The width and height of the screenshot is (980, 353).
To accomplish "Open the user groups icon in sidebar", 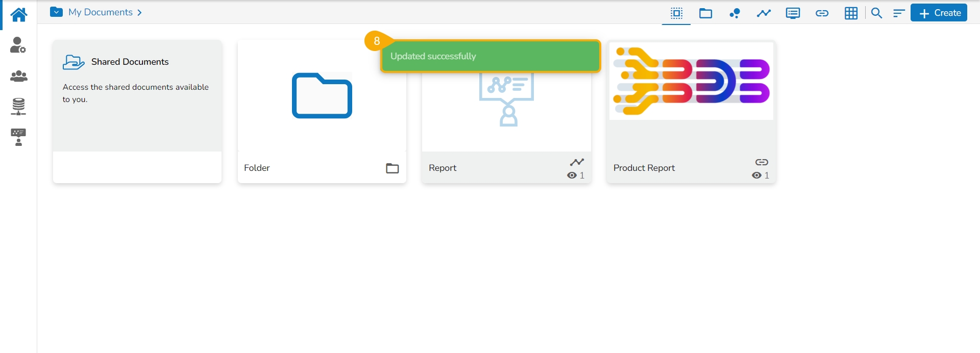I will (x=19, y=76).
